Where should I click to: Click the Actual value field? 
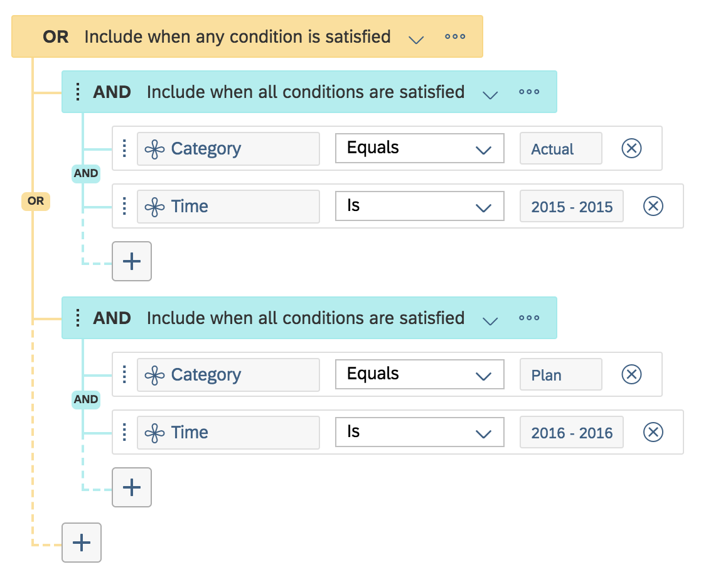[x=560, y=149]
